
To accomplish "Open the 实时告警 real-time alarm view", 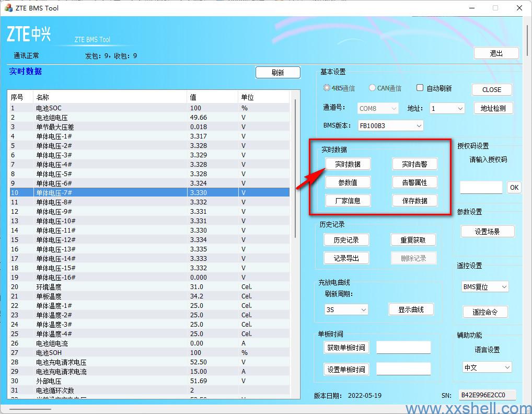I will point(414,164).
